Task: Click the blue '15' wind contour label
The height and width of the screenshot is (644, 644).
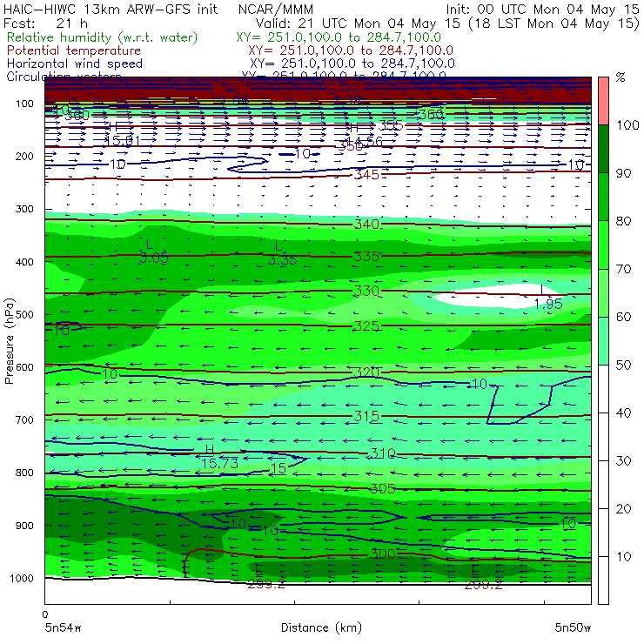Action: 278,468
